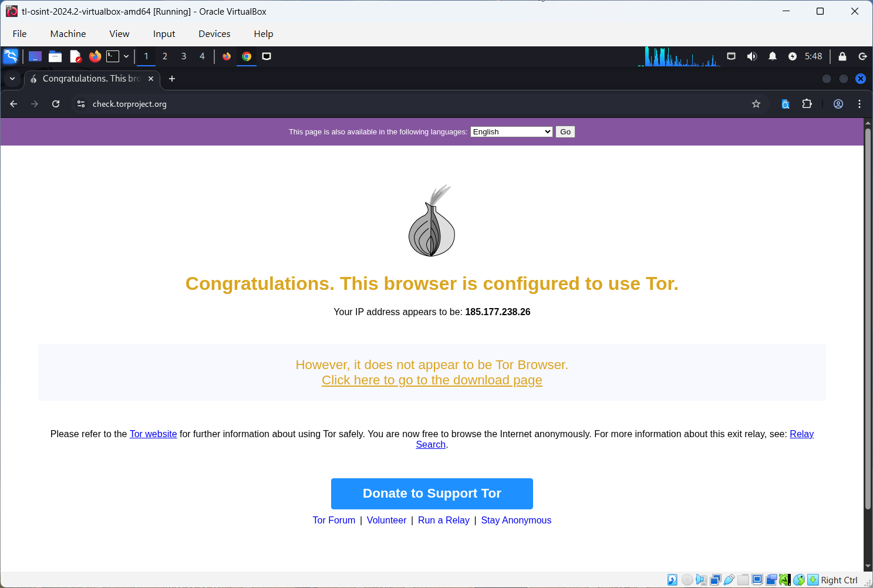Open the Chrome profile avatar icon
873x588 pixels.
(x=838, y=104)
